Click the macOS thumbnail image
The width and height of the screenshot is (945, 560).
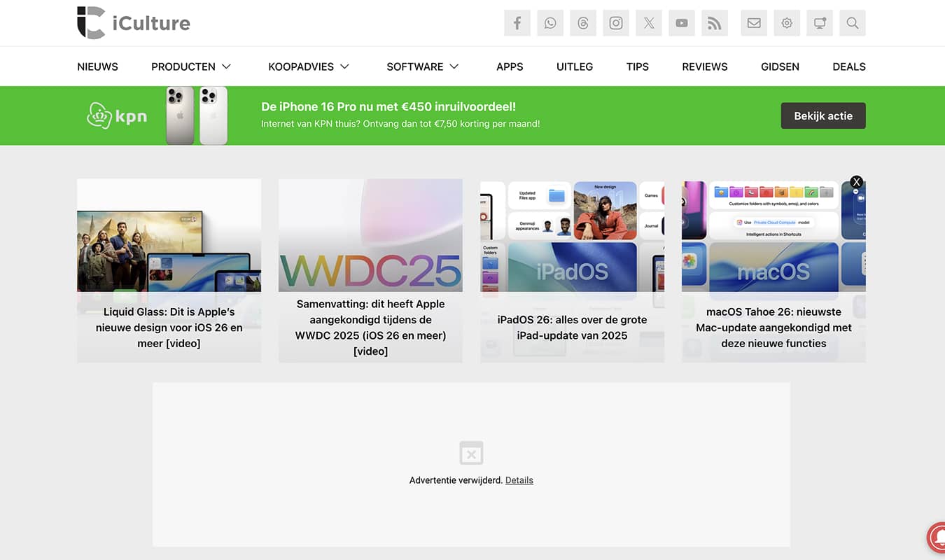(773, 235)
